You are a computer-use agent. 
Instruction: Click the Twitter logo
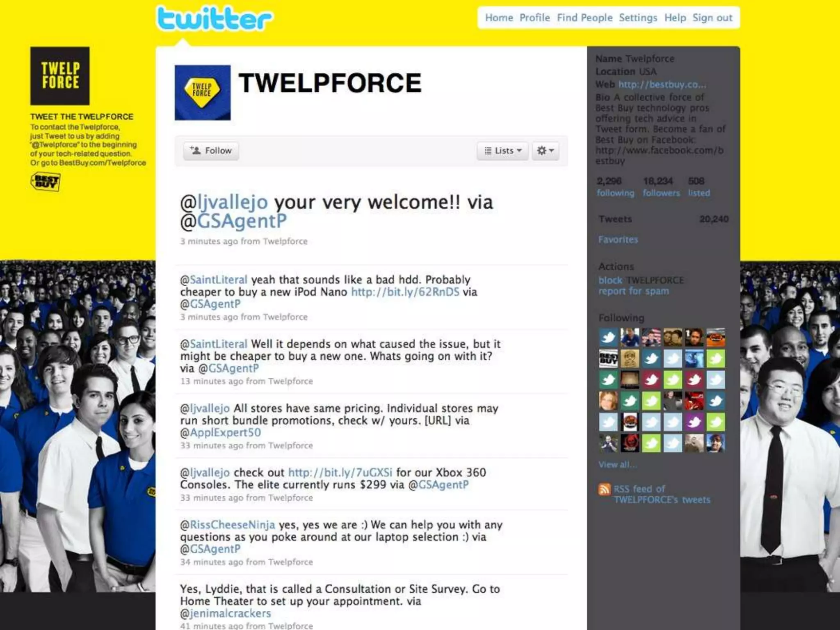coord(214,18)
